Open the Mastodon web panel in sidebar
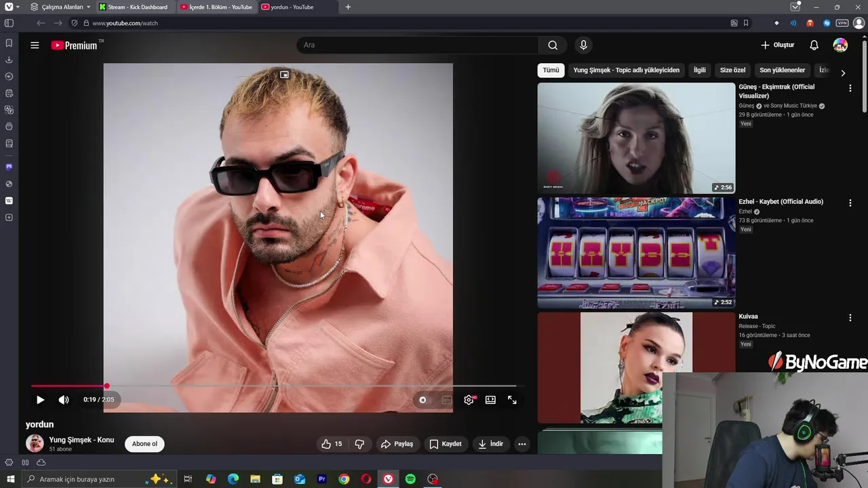The image size is (868, 488). (9, 167)
